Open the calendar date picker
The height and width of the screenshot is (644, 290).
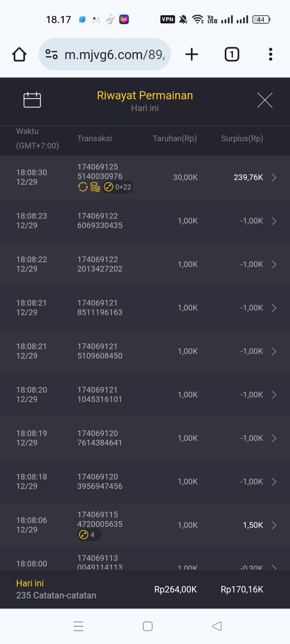click(x=32, y=100)
